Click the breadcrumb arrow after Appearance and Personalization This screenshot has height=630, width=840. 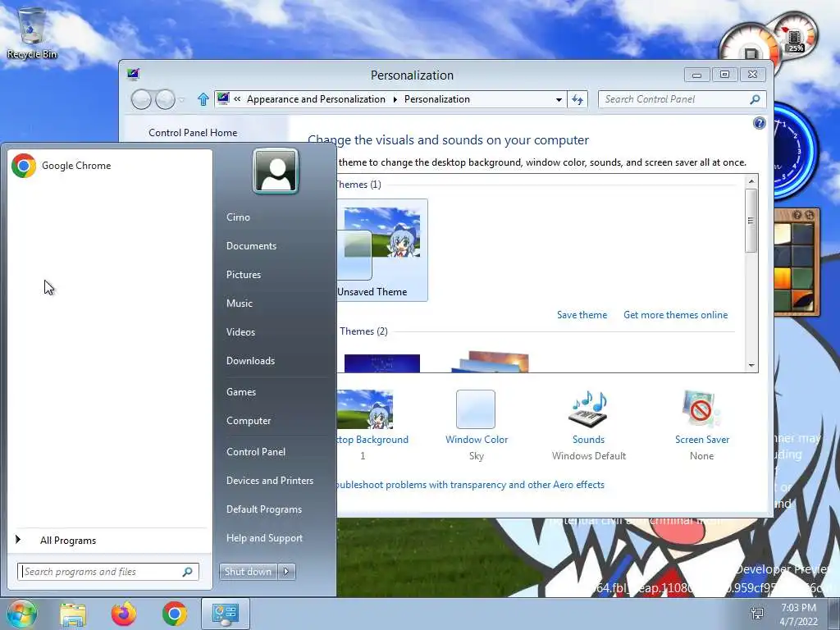pyautogui.click(x=395, y=99)
